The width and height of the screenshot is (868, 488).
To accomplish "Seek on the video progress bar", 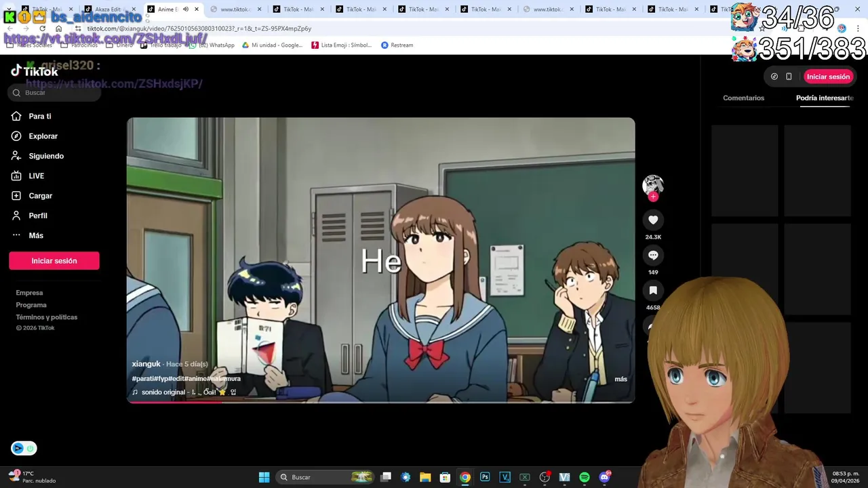I will [x=380, y=402].
